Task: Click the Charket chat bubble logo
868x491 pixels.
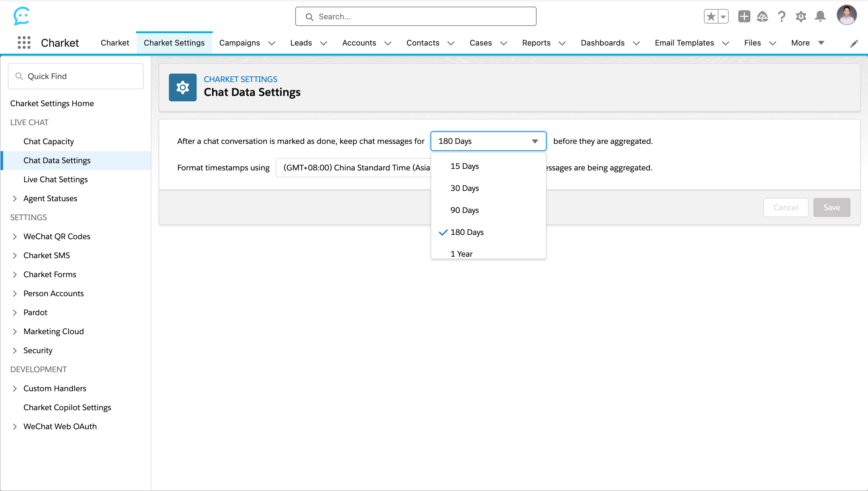Action: 22,16
